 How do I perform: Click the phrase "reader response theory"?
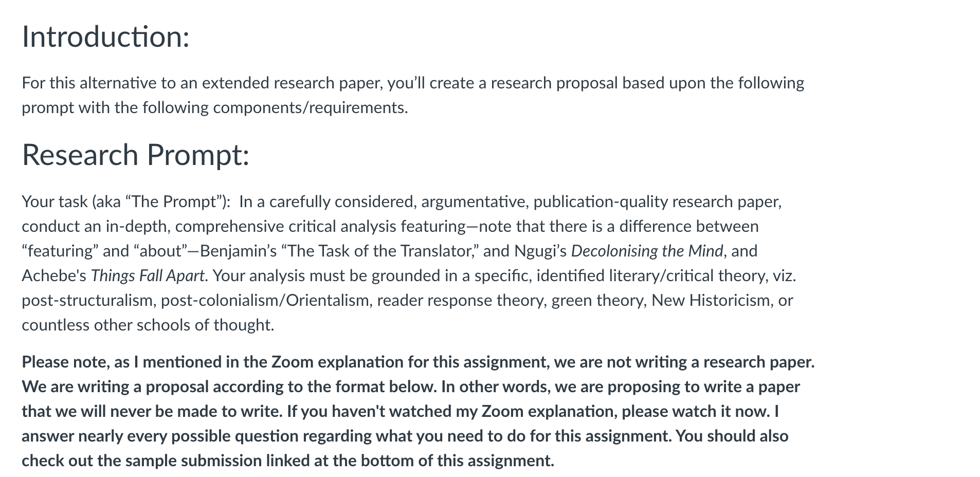pos(461,300)
